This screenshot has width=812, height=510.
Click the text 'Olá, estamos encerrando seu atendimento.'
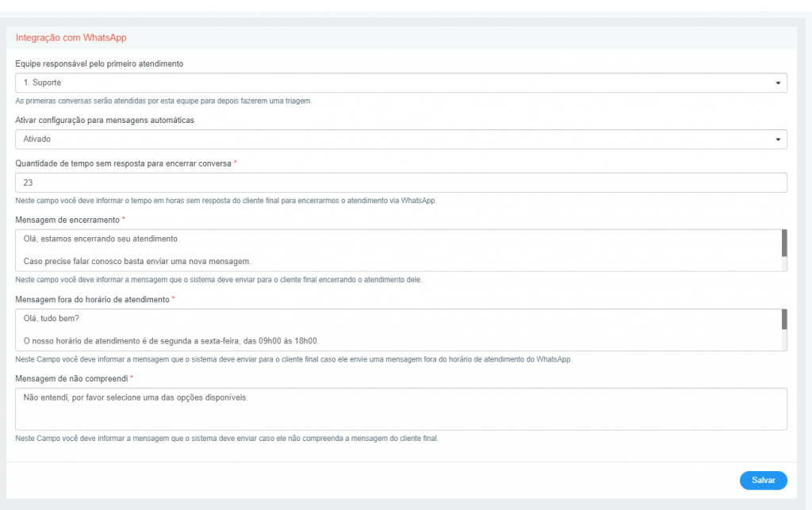coord(101,240)
